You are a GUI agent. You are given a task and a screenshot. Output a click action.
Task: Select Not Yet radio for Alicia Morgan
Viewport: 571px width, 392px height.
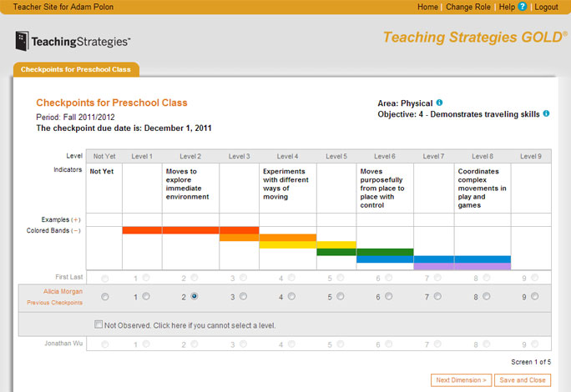[x=105, y=297]
